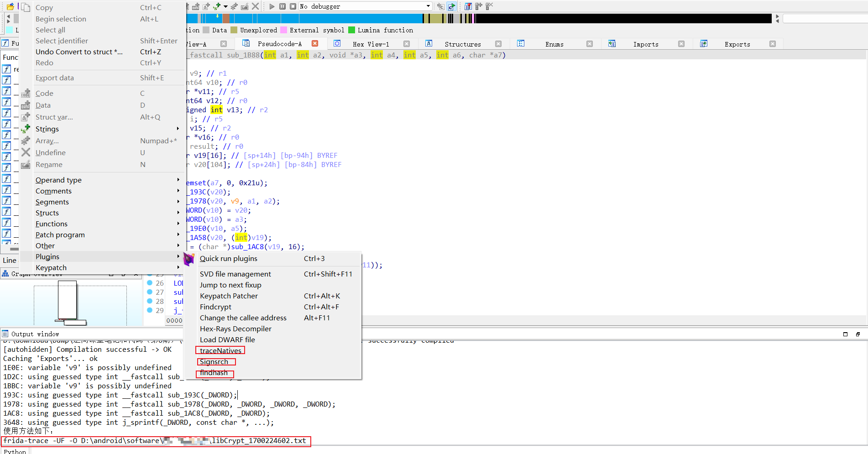Viewport: 868px width, 454px height.
Task: Click the highlighted run-with-C toolbar icon
Action: coord(451,6)
